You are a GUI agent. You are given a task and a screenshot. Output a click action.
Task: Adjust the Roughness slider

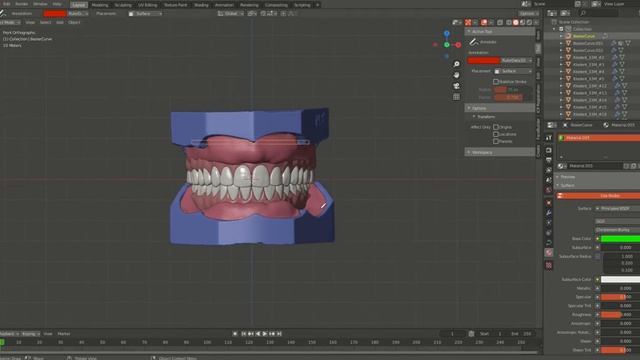coord(620,315)
